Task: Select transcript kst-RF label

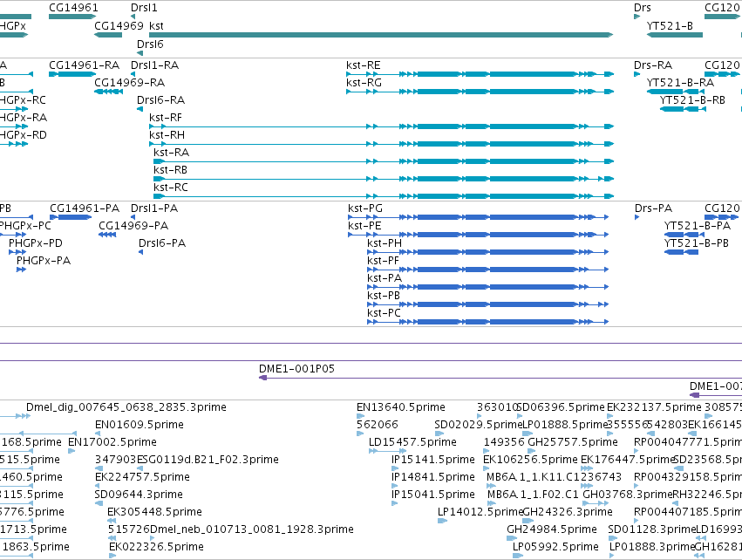Action: tap(166, 118)
